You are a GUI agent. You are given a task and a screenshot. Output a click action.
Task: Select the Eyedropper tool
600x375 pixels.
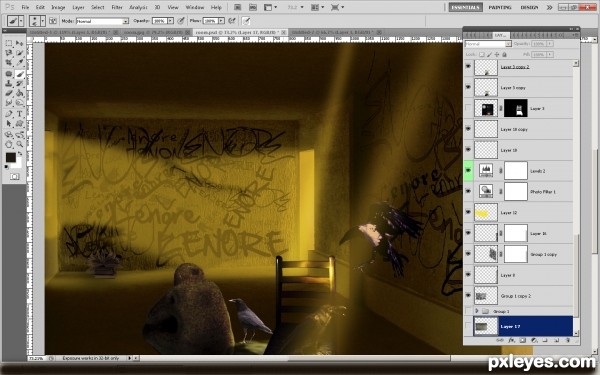tap(20, 62)
